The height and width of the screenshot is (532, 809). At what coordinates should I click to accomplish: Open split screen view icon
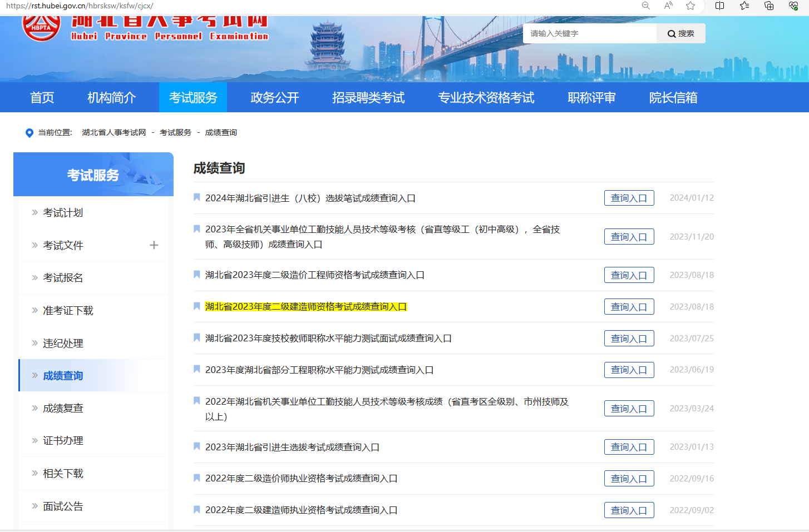[719, 6]
